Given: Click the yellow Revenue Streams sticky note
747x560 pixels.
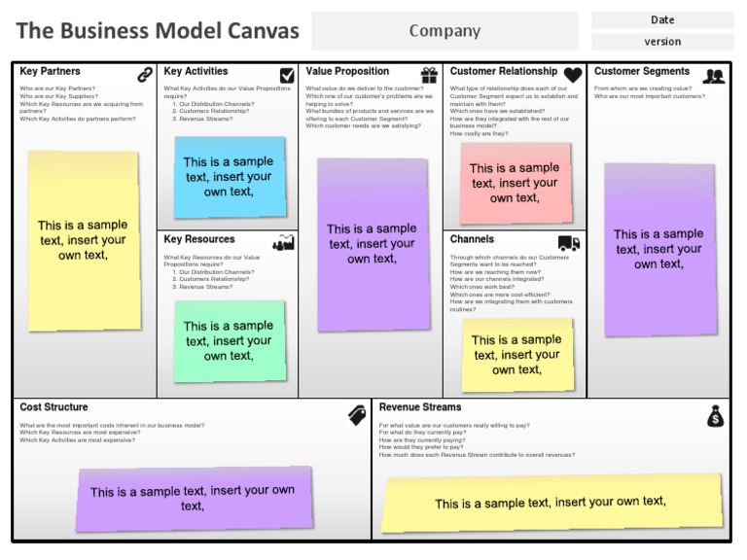Looking at the screenshot, I should (x=551, y=503).
